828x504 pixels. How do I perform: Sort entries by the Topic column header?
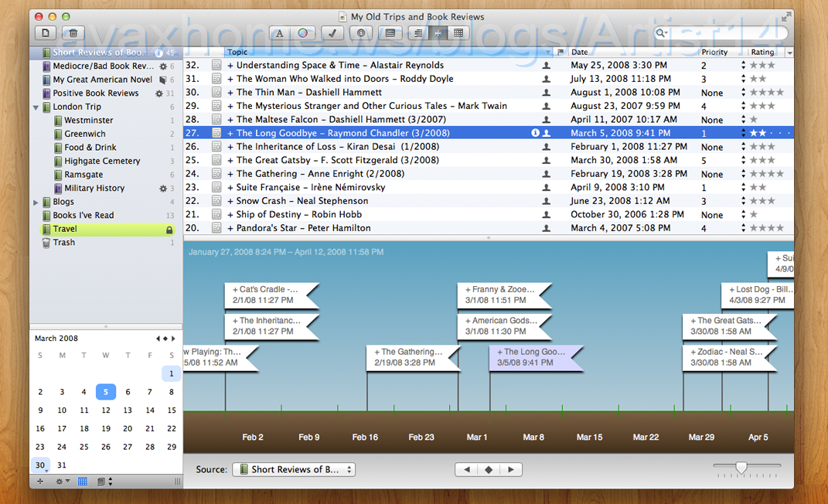pos(389,53)
